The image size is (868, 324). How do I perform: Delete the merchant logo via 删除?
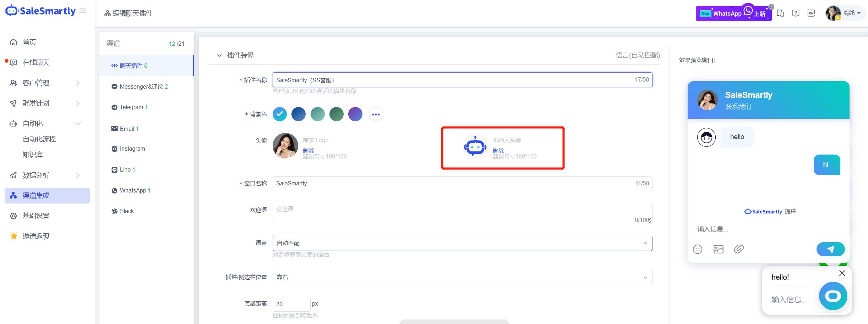coord(309,150)
